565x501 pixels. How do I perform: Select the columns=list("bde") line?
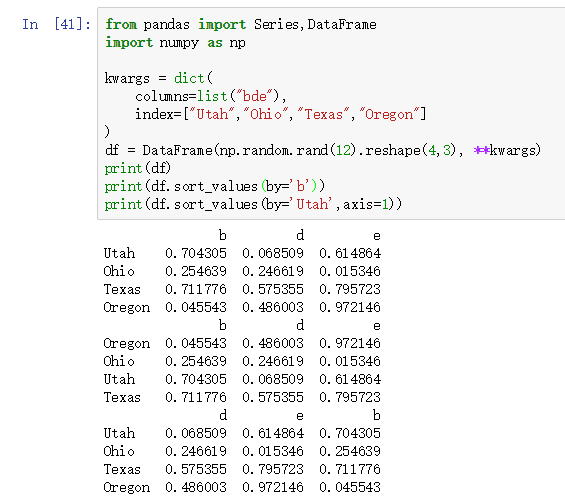pos(210,96)
